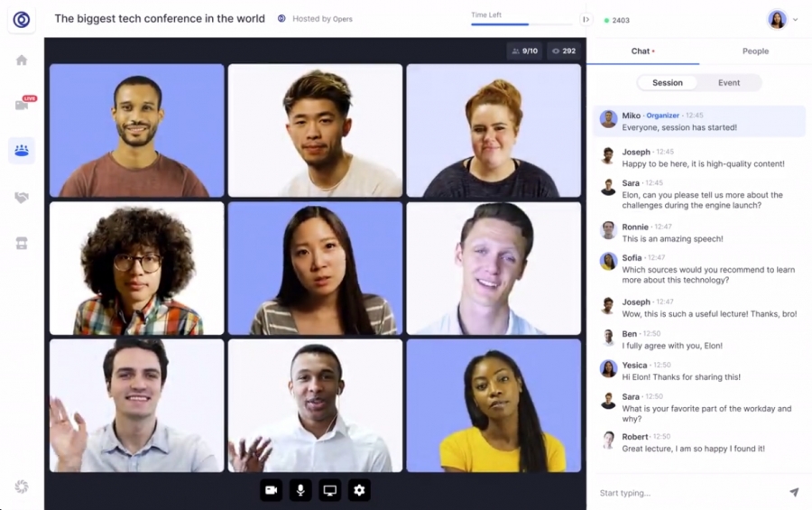Toggle the camera button

point(271,490)
